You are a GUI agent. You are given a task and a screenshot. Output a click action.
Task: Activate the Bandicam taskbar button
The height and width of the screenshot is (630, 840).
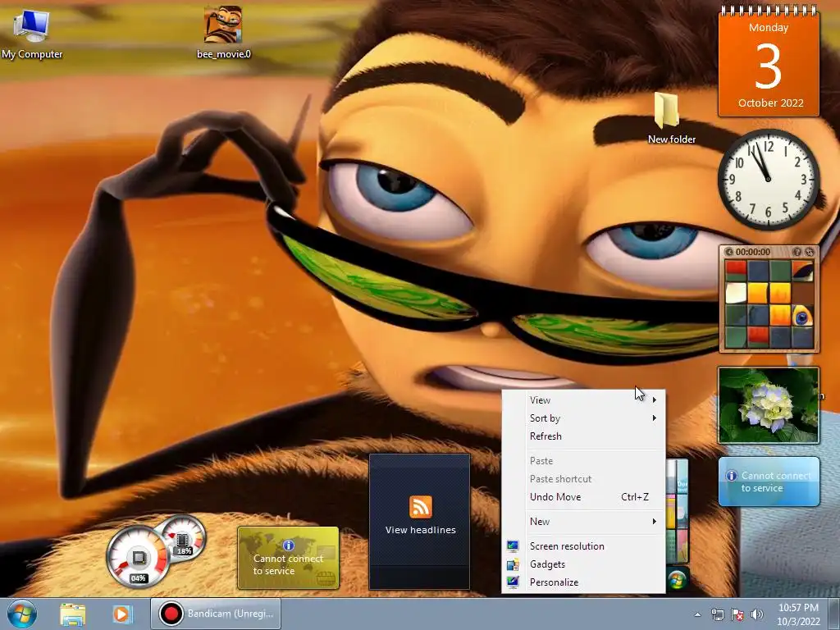click(x=216, y=614)
